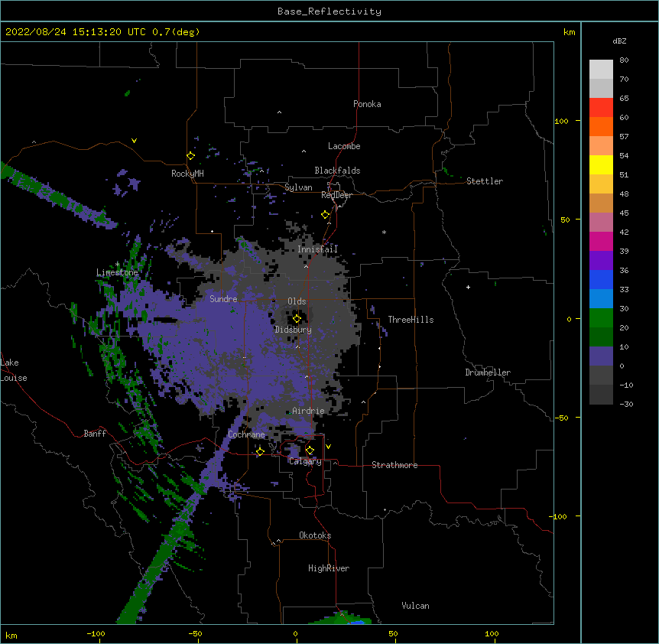Click the Limestone label
This screenshot has width=659, height=644.
[x=117, y=272]
